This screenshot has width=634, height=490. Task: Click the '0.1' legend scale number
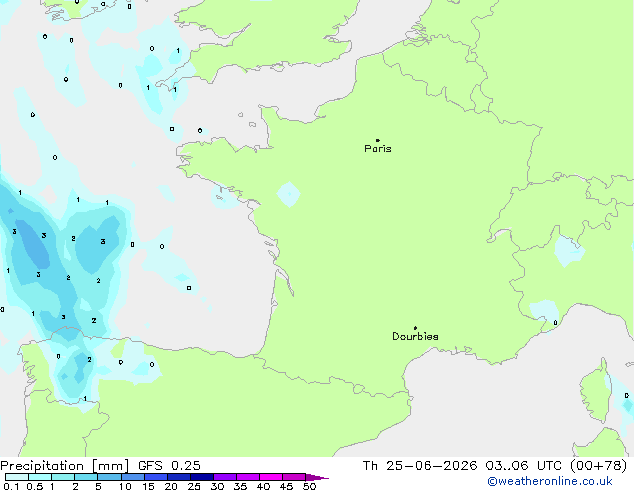coord(11,486)
